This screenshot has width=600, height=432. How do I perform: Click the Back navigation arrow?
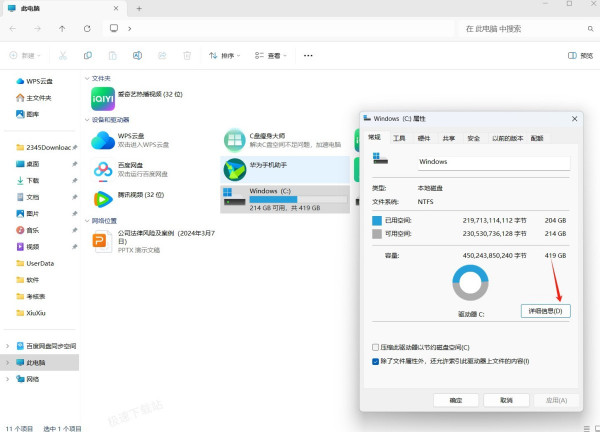tap(13, 29)
